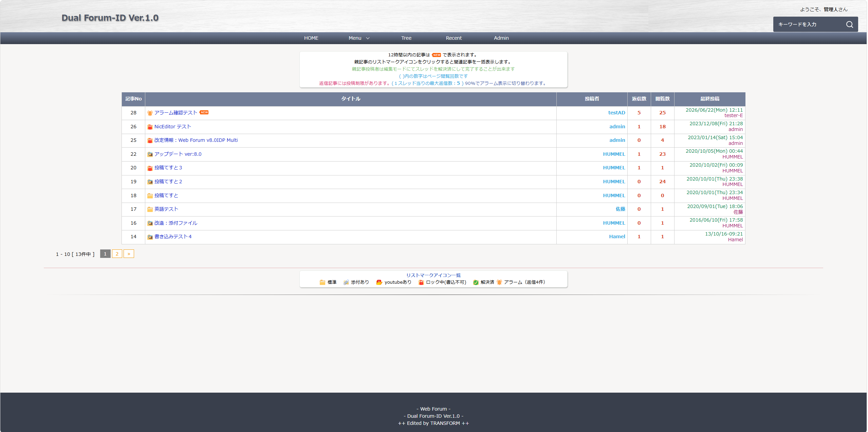
Task: Click the 返信数 column header
Action: click(639, 99)
